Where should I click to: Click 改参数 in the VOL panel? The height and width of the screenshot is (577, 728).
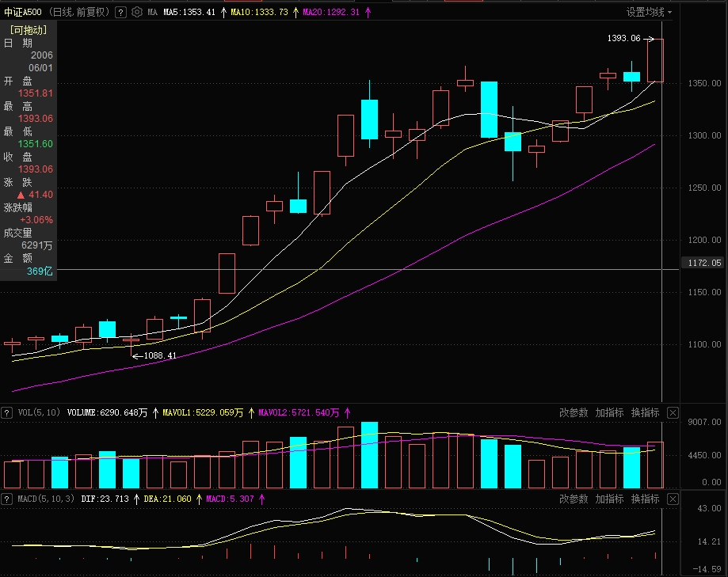coord(574,413)
